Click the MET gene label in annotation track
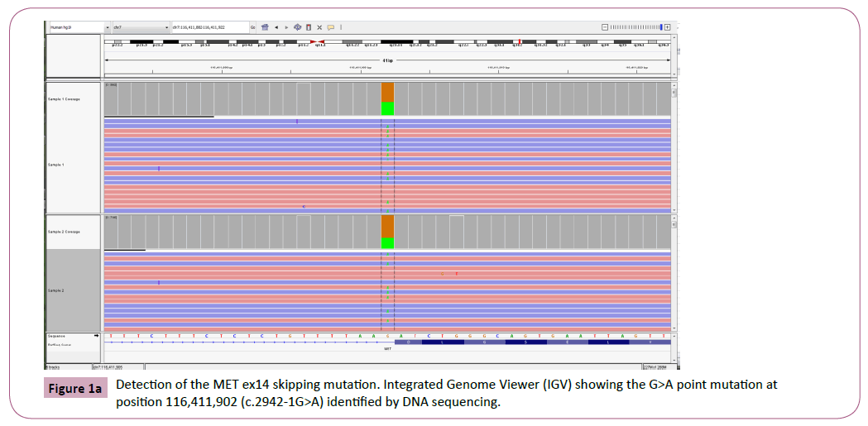This screenshot has width=868, height=426. point(387,349)
